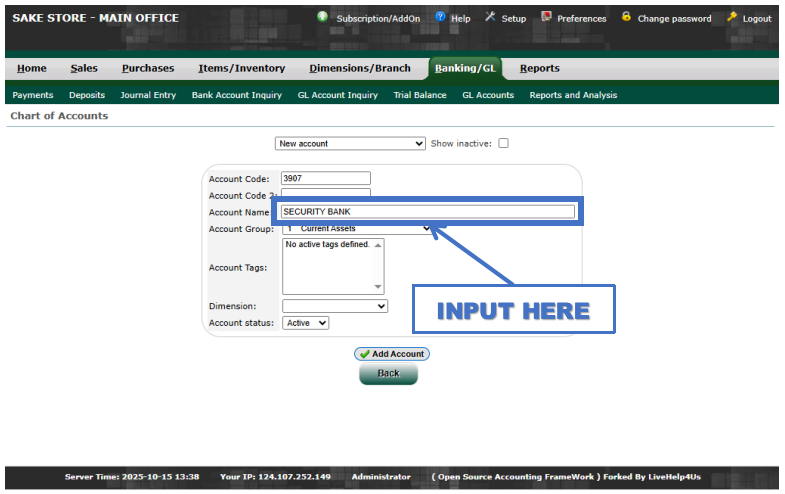Viewport: 785px width, 494px height.
Task: Open the Trial Balance link
Action: 420,95
